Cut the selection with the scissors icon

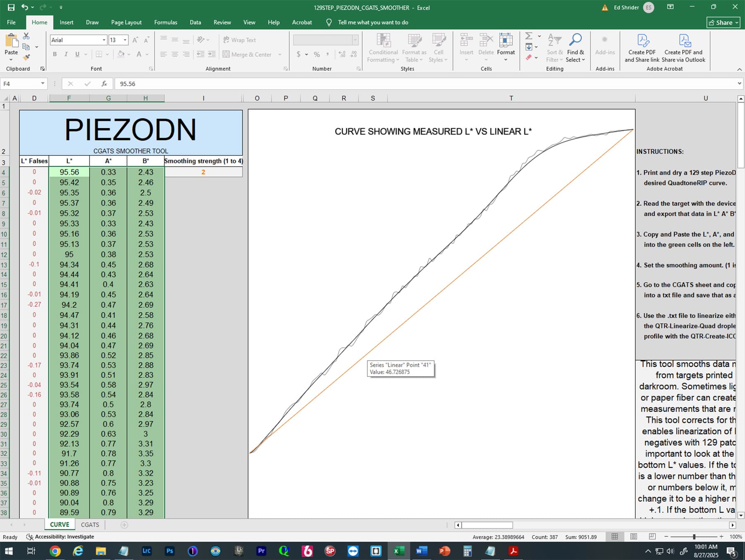(x=26, y=36)
